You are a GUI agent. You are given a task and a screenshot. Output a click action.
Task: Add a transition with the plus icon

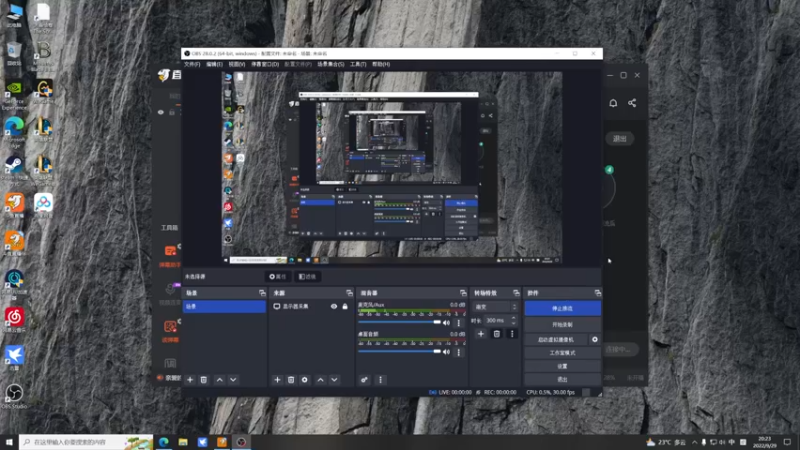pos(481,334)
